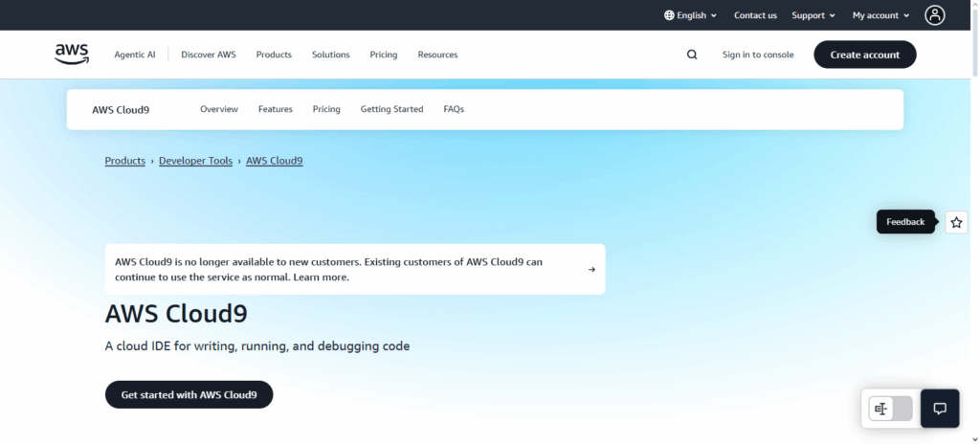Open the chat bubble icon
The height and width of the screenshot is (444, 980).
point(940,409)
